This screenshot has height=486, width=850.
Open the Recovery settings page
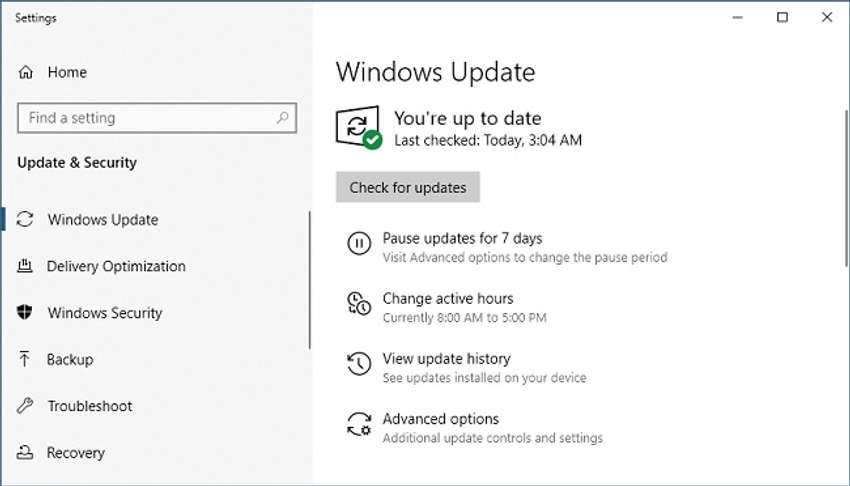click(x=76, y=452)
